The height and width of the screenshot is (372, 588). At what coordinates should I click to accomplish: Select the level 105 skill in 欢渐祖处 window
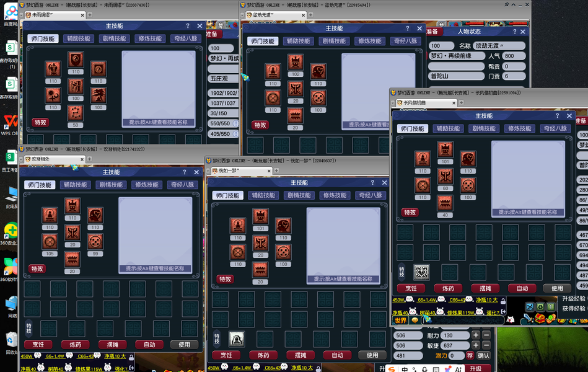pos(50,241)
